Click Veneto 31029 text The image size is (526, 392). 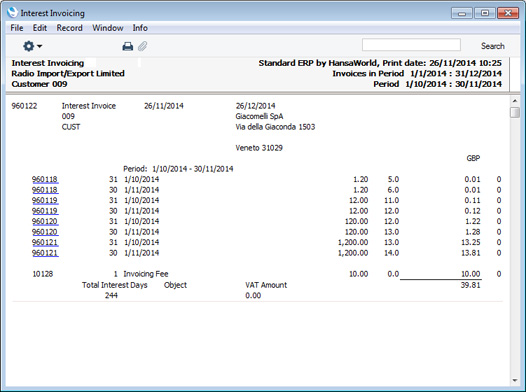[x=259, y=148]
